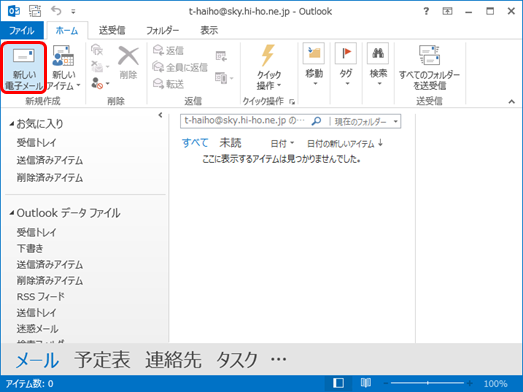Image resolution: width=523 pixels, height=392 pixels.
Task: Click the zoom out minus button
Action: tap(386, 383)
